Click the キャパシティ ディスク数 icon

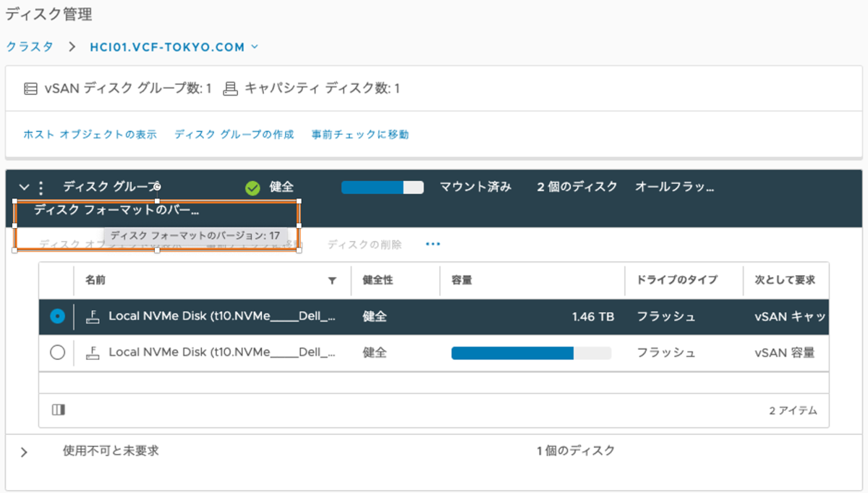231,89
